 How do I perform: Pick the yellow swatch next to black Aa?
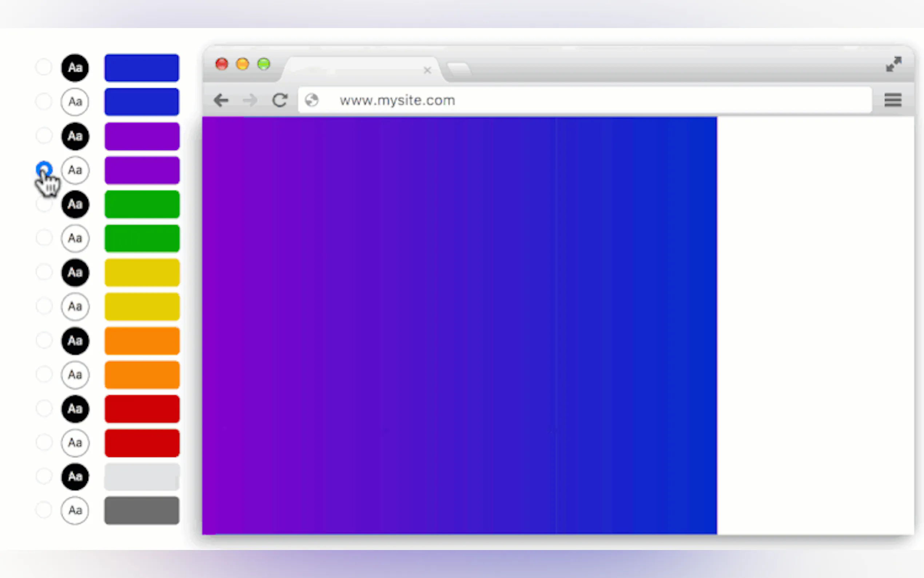pos(142,272)
